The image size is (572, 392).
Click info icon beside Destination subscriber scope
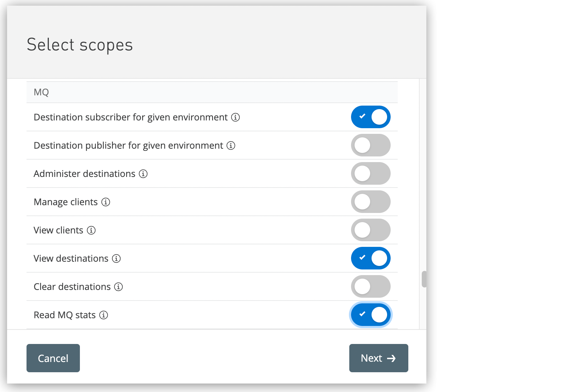[x=235, y=117]
